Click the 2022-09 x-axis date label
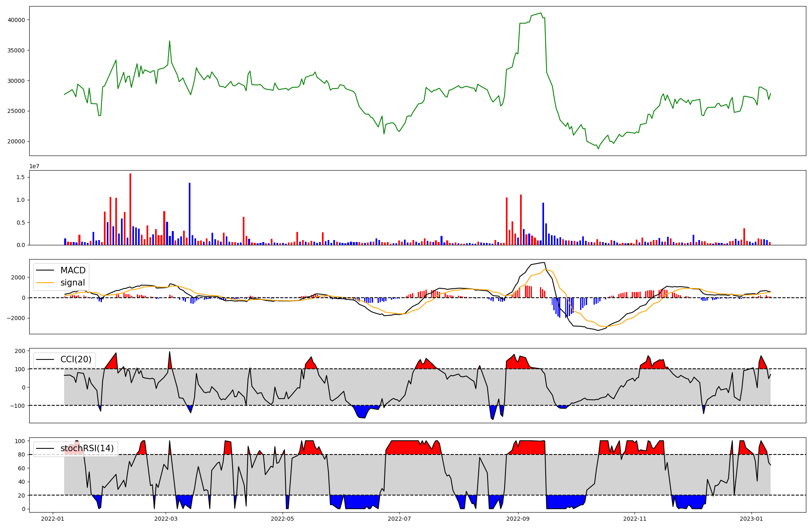The height and width of the screenshot is (528, 812). pyautogui.click(x=518, y=519)
